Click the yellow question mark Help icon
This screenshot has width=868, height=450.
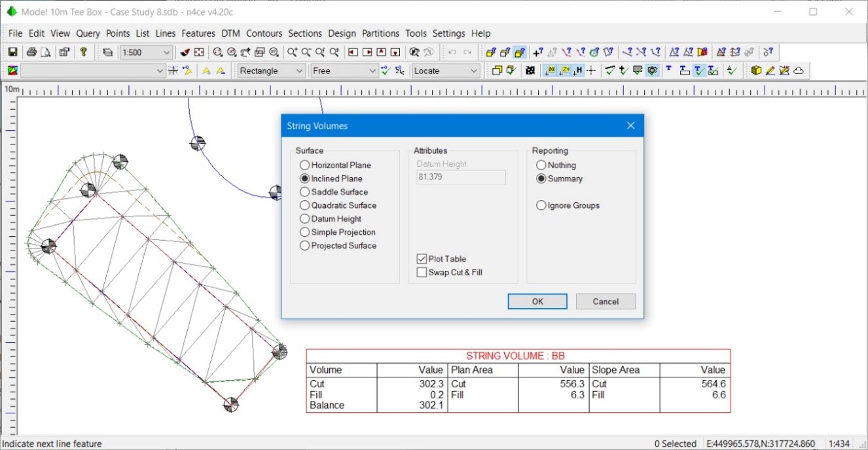83,52
